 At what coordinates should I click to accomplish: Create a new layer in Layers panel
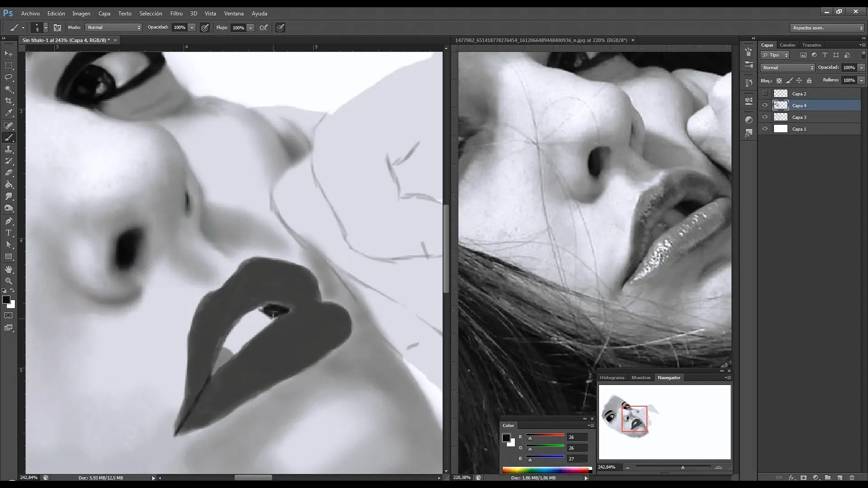840,478
